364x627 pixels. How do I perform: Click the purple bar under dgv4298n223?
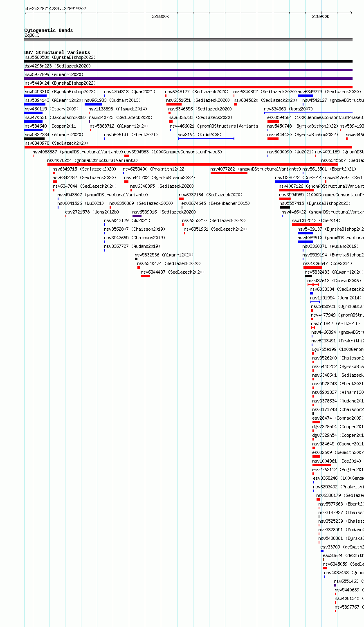tap(188, 70)
